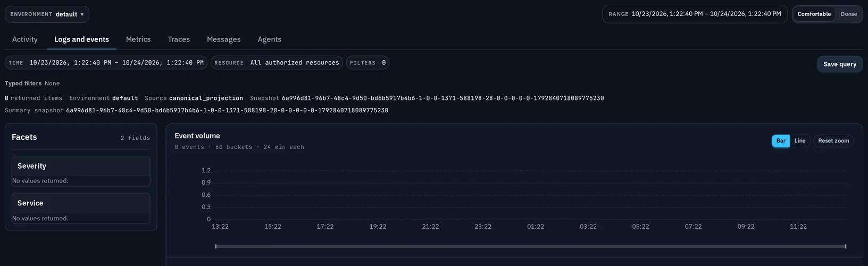Switch to Dense density mode
The image size is (868, 266).
pos(849,14)
